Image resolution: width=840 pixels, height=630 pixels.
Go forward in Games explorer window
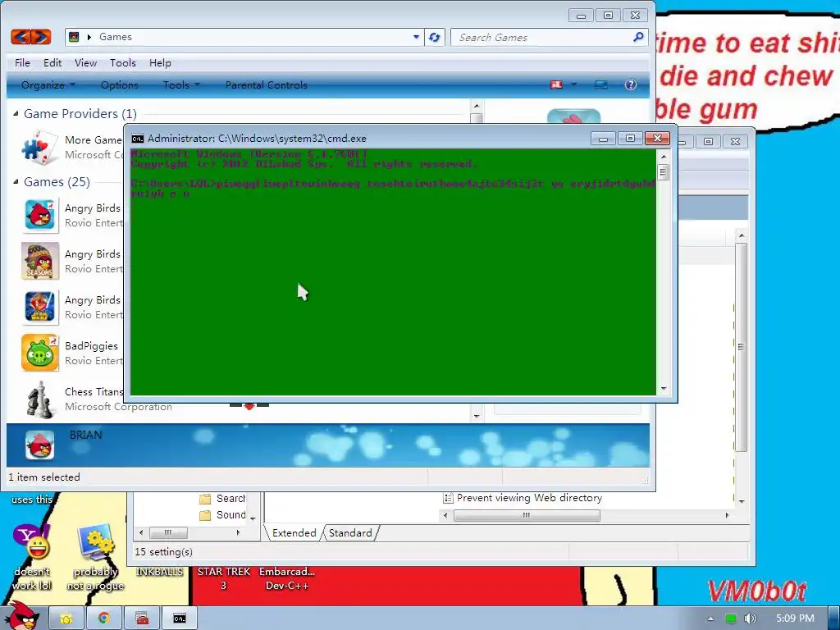pyautogui.click(x=41, y=37)
